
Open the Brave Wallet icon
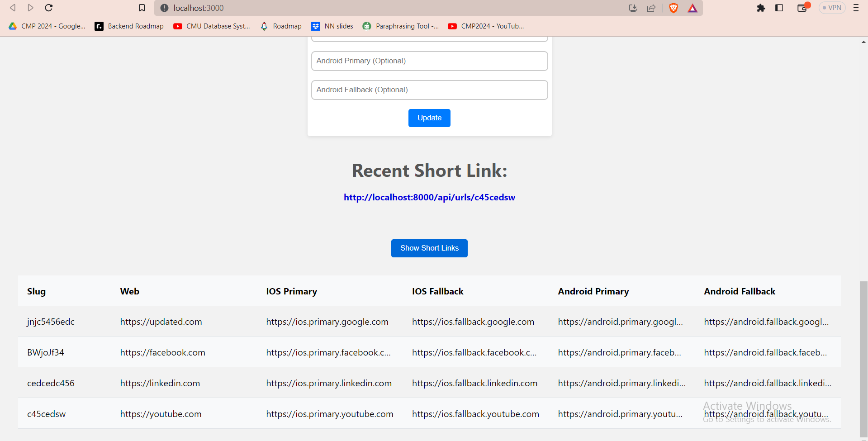(802, 8)
